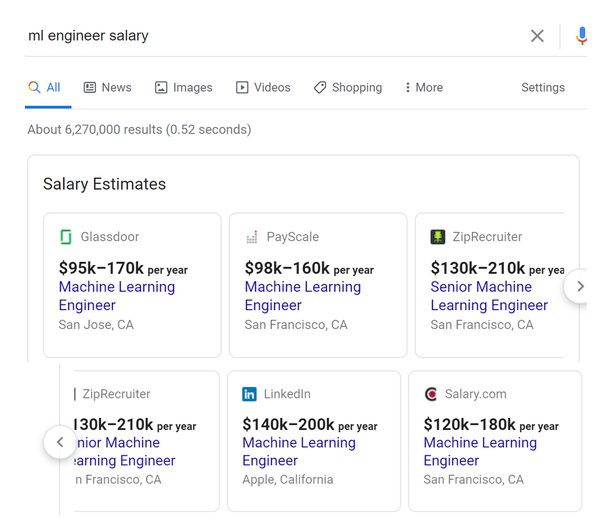Image resolution: width=602 pixels, height=522 pixels.
Task: Click the Glassdoor logo icon
Action: (66, 237)
